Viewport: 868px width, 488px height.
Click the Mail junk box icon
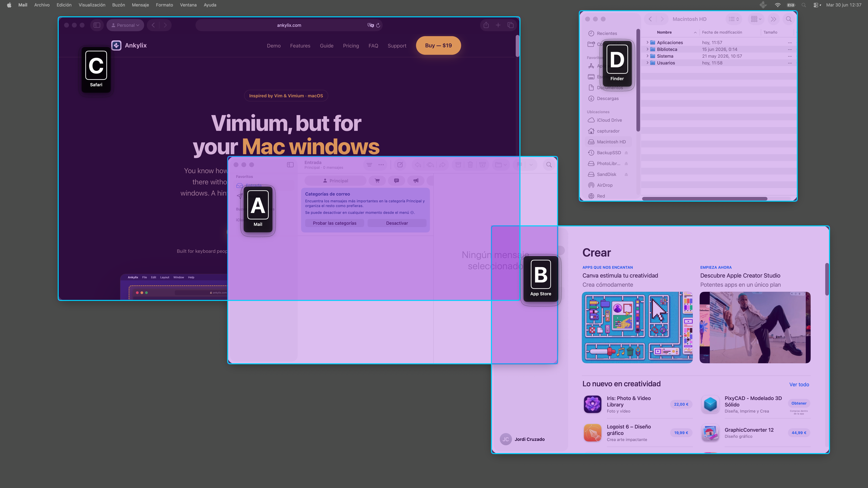coord(483,165)
